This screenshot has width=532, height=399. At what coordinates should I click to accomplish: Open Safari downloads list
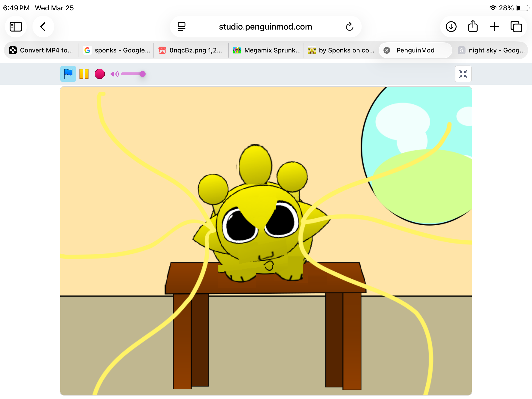pos(451,27)
